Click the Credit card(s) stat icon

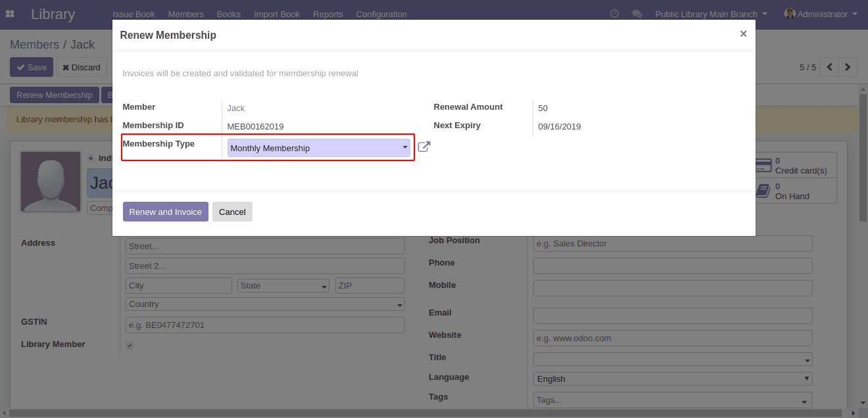coord(763,165)
